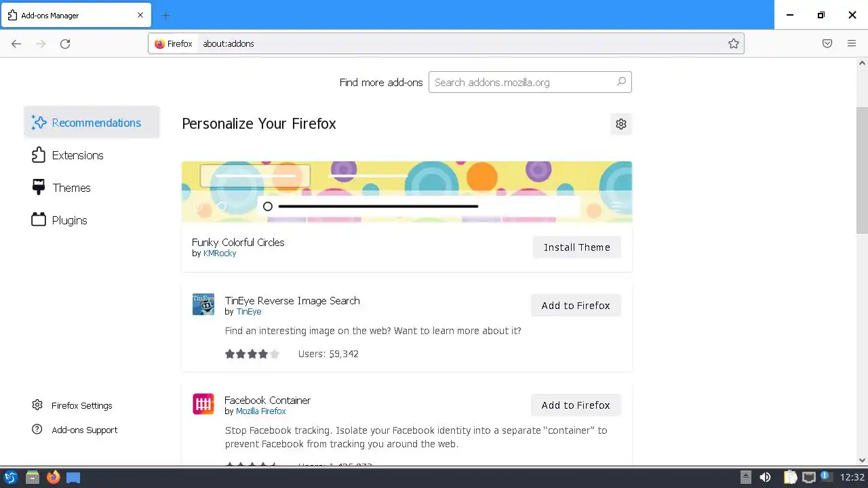Click the taskbar clock showing 12:32
Screen dimensions: 868x488
pyautogui.click(x=852, y=477)
